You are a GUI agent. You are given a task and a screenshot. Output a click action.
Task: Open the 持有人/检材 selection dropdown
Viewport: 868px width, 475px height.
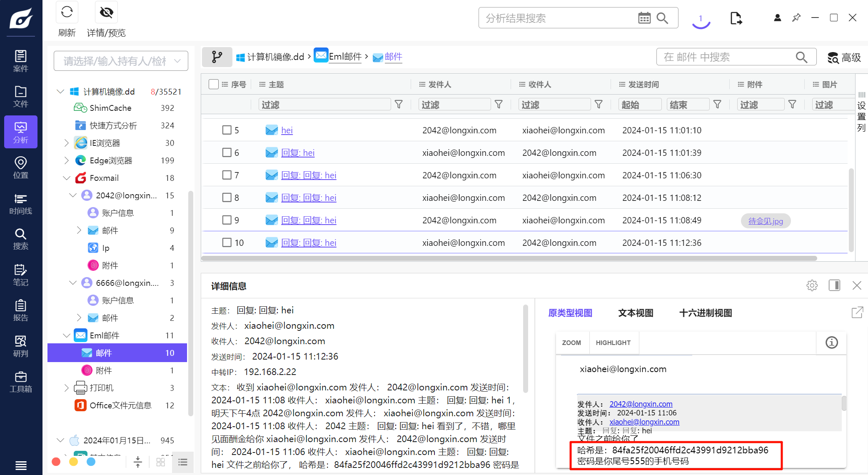pos(121,61)
